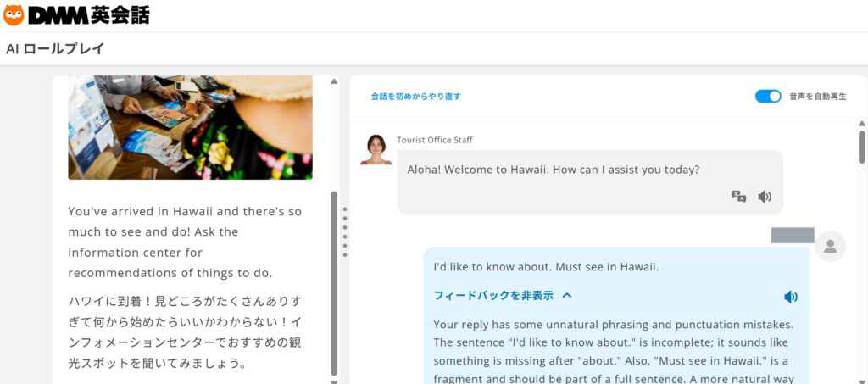Click the left panel scrollbar thumb
This screenshot has height=384, width=868.
click(x=334, y=283)
